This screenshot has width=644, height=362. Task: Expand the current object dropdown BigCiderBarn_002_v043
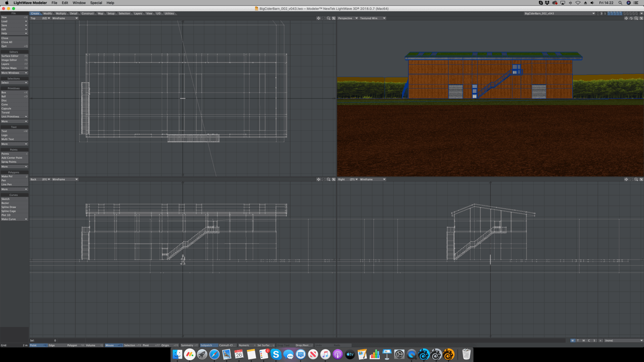559,13
